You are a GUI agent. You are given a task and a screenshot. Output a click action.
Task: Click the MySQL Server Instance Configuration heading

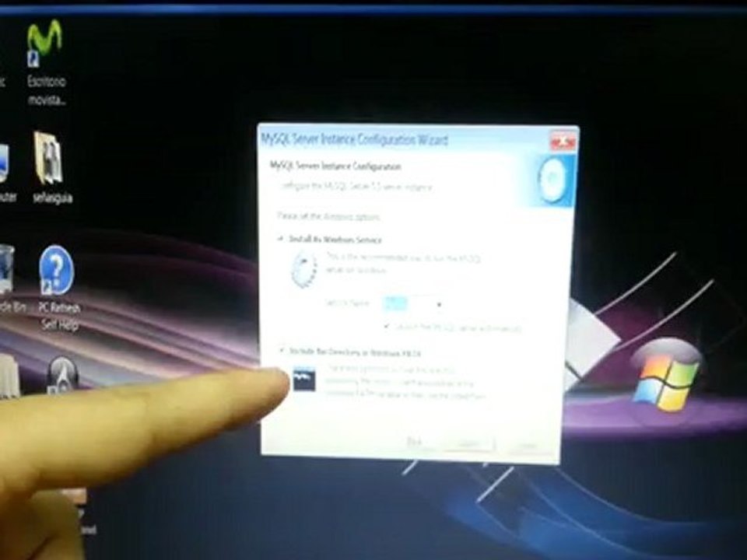335,166
